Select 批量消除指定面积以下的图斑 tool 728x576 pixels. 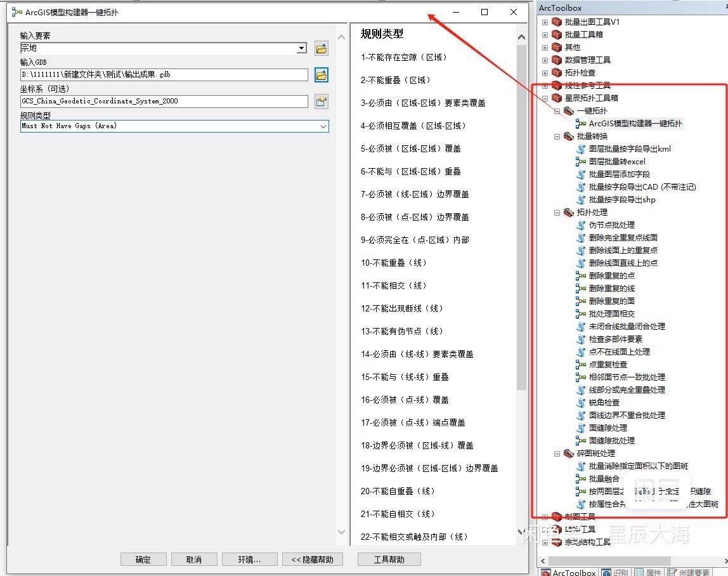639,466
